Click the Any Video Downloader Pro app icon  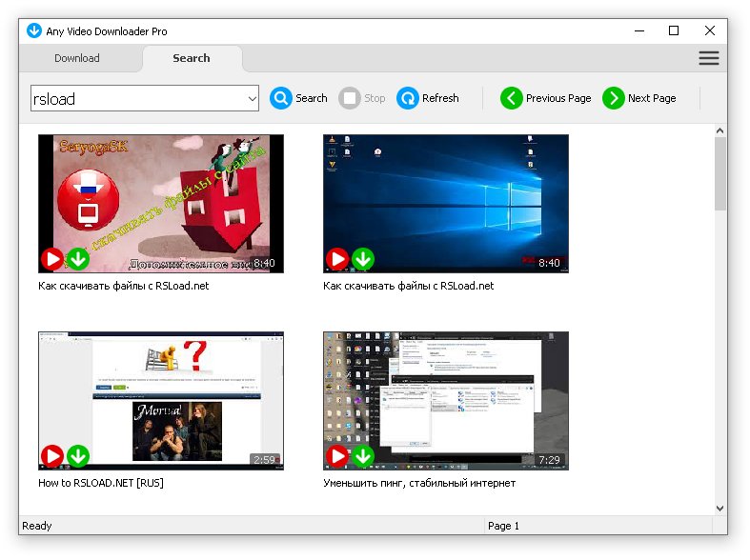point(34,30)
